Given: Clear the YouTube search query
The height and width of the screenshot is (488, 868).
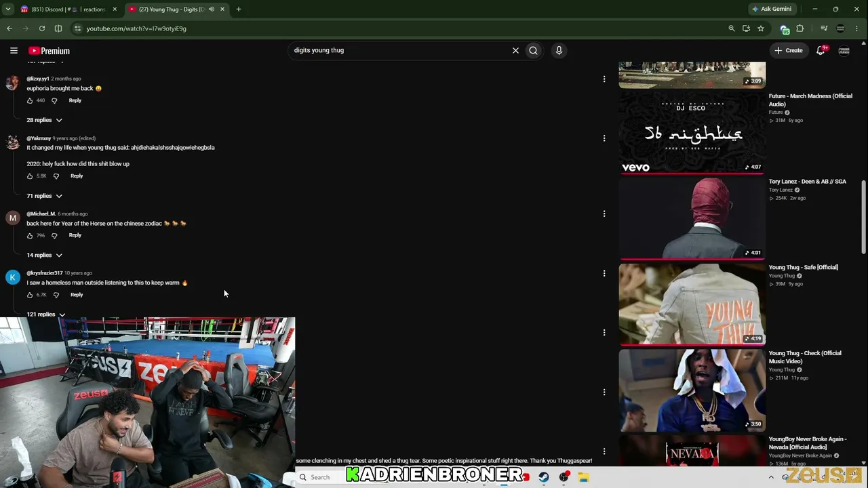Looking at the screenshot, I should click(x=515, y=50).
